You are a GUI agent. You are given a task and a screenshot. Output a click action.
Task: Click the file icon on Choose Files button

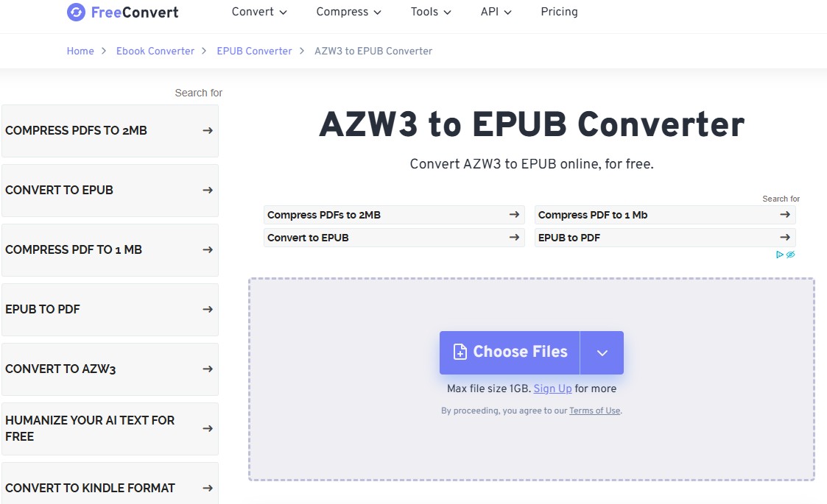click(461, 352)
